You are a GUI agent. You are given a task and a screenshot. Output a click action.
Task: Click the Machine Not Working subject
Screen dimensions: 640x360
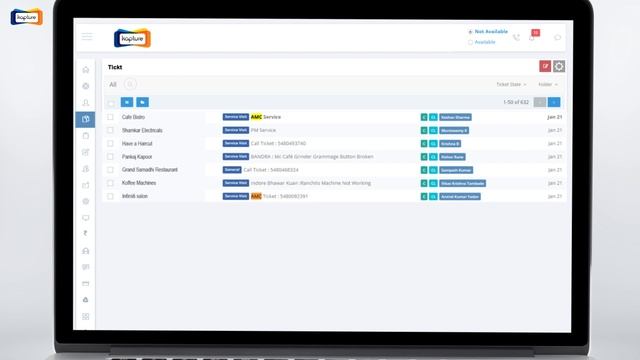pos(311,183)
